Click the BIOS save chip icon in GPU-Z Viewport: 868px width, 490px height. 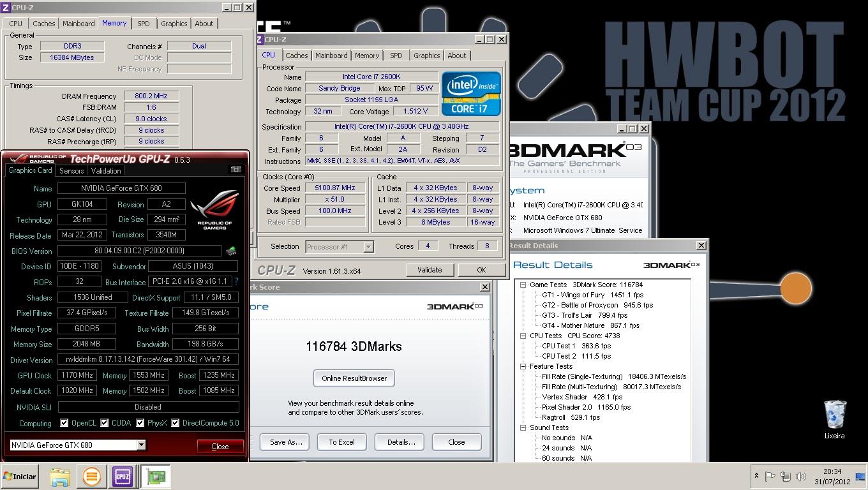230,251
